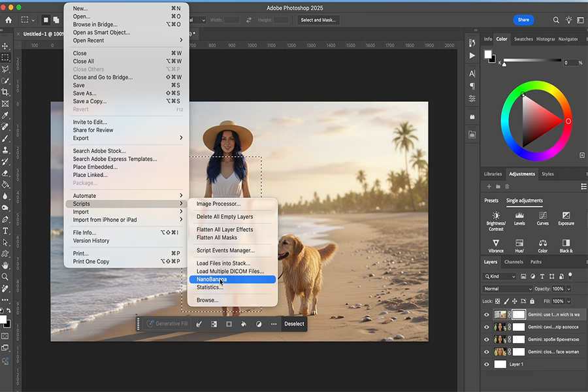Click the Home icon in options bar

[x=8, y=20]
